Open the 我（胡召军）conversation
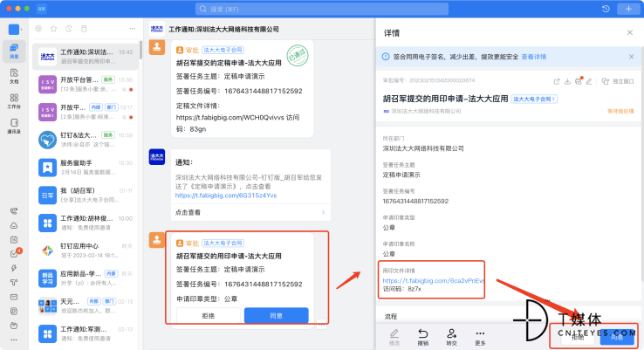The image size is (644, 350). pyautogui.click(x=86, y=196)
